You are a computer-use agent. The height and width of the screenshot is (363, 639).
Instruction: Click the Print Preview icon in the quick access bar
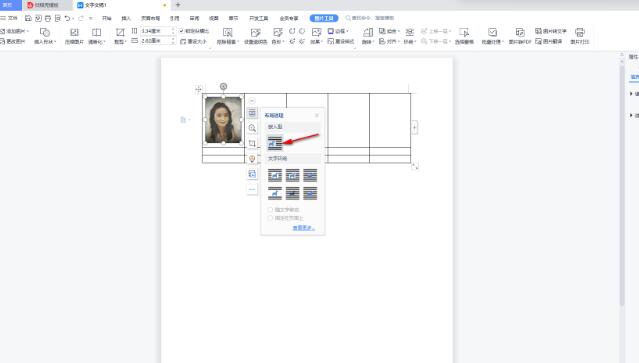[57, 18]
